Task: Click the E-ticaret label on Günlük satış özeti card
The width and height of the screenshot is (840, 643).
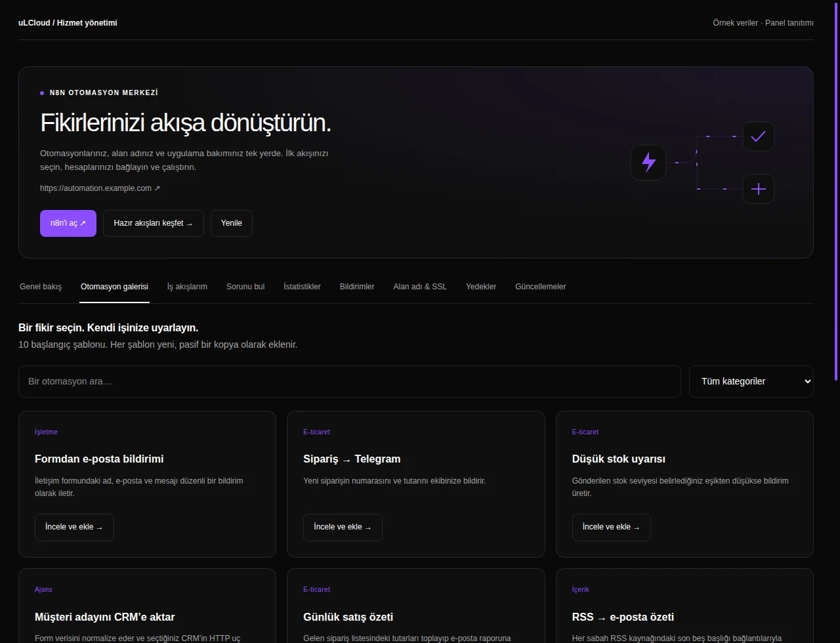Action: (x=317, y=590)
